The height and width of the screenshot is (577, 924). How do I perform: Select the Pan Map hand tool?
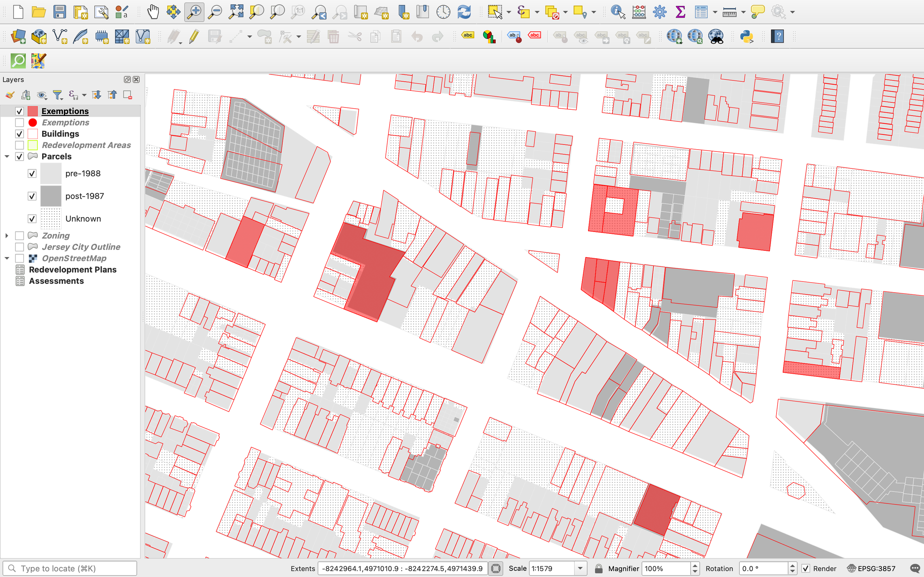point(153,12)
